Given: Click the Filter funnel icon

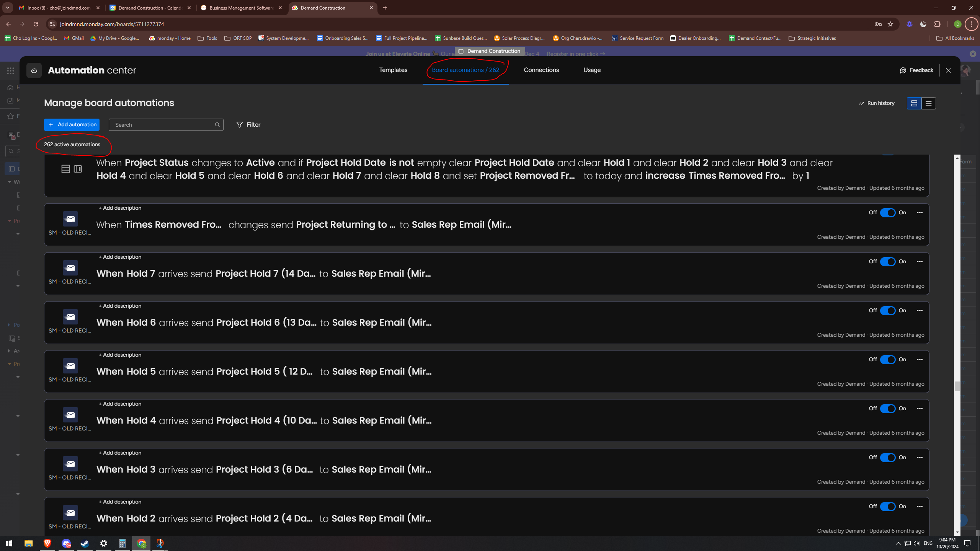Looking at the screenshot, I should tap(240, 125).
